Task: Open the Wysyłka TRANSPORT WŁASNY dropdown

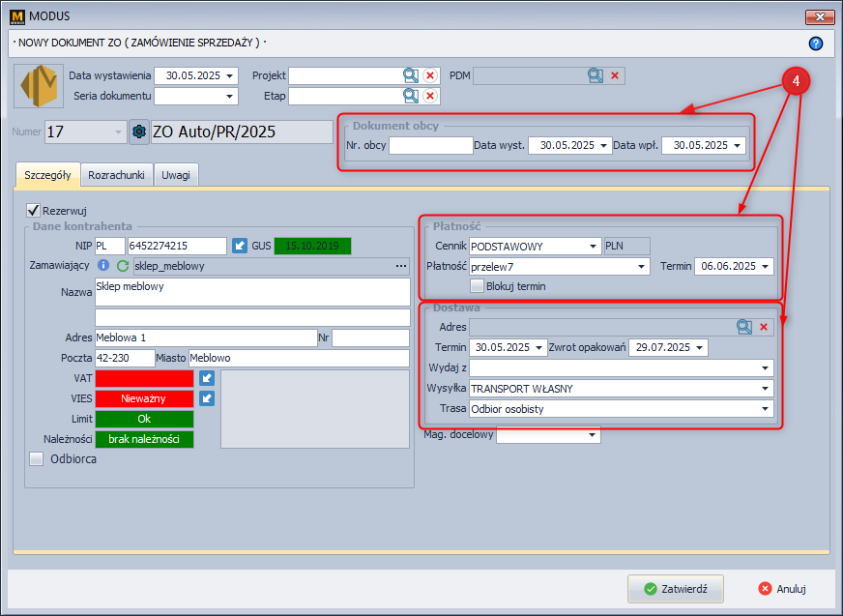Action: pyautogui.click(x=766, y=388)
